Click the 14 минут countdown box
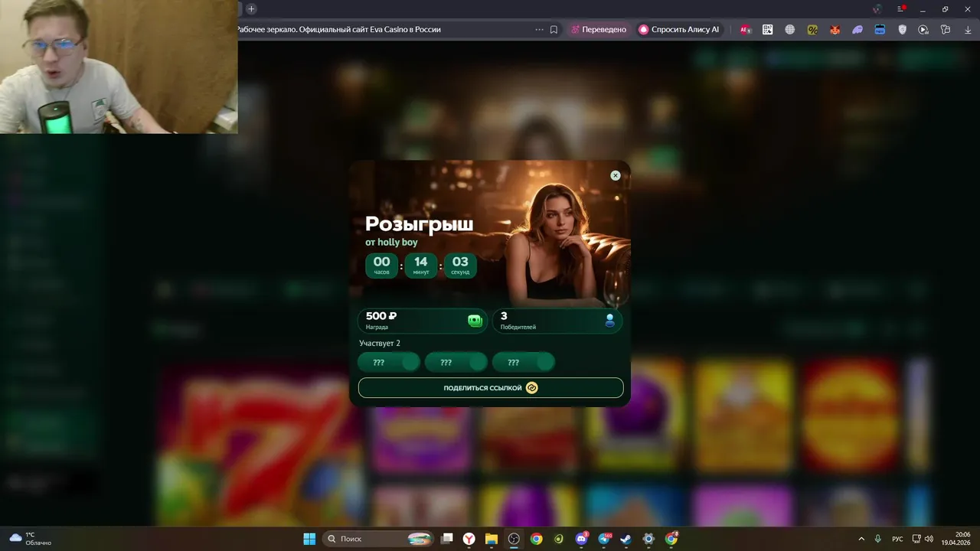Image resolution: width=980 pixels, height=551 pixels. pos(421,266)
